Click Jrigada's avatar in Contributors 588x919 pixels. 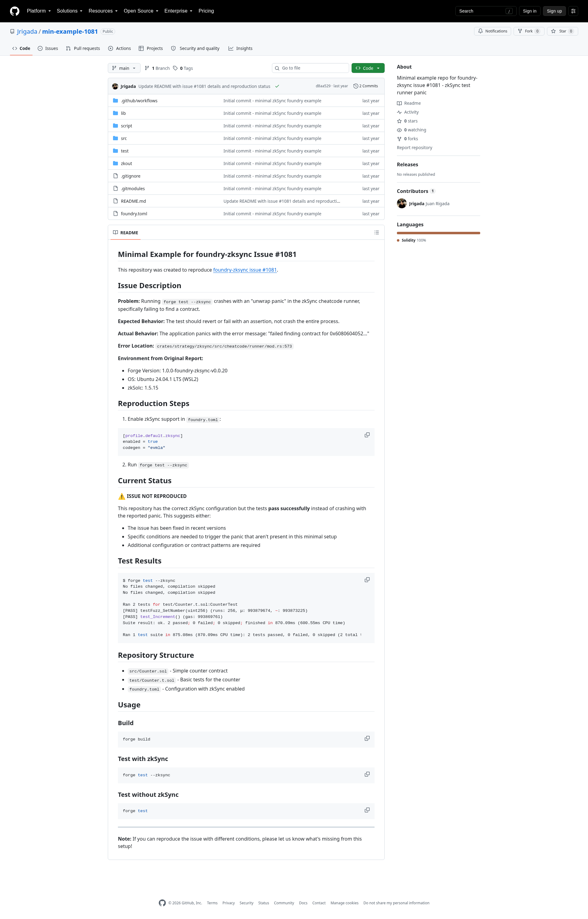tap(402, 204)
